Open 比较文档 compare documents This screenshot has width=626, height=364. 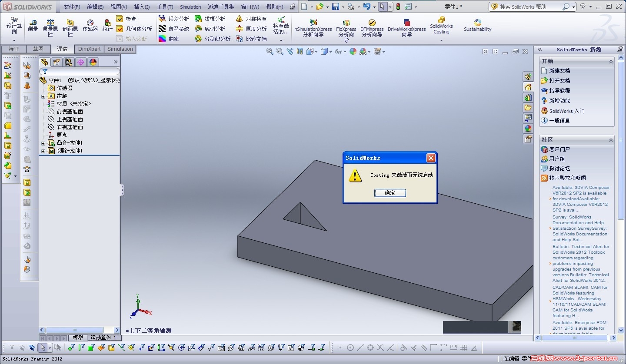tap(251, 39)
